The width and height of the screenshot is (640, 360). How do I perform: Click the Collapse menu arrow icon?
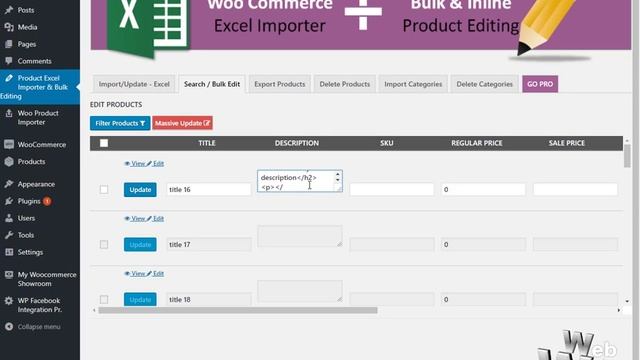(9, 327)
